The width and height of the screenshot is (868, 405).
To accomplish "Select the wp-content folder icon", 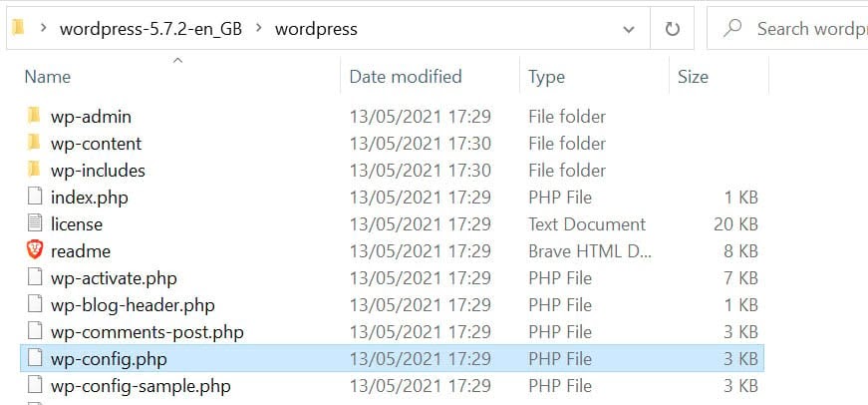I will [34, 144].
